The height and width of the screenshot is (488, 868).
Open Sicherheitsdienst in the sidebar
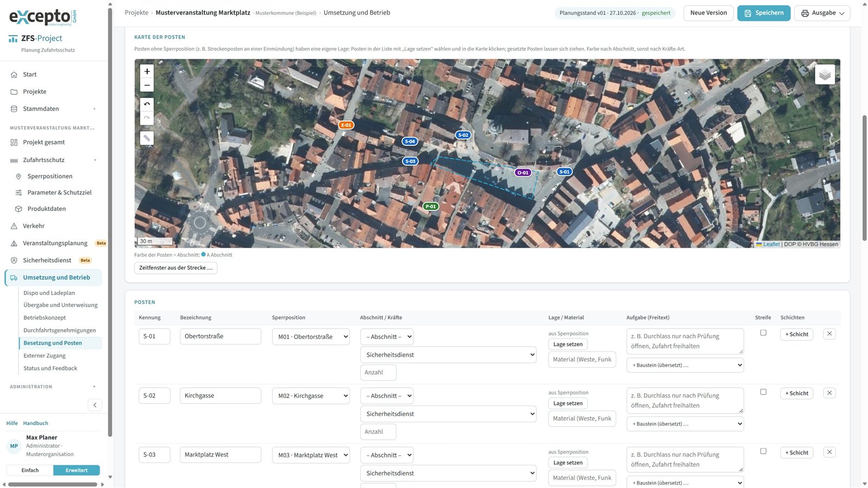[x=47, y=260]
